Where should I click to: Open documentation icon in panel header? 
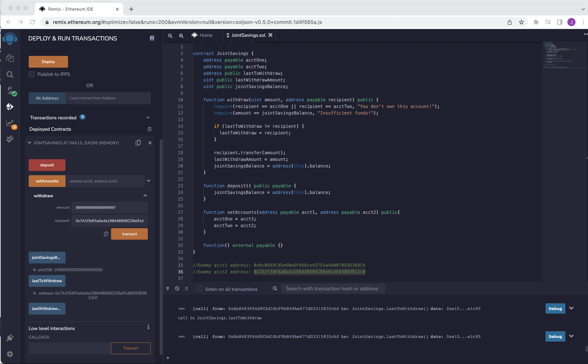click(x=152, y=38)
